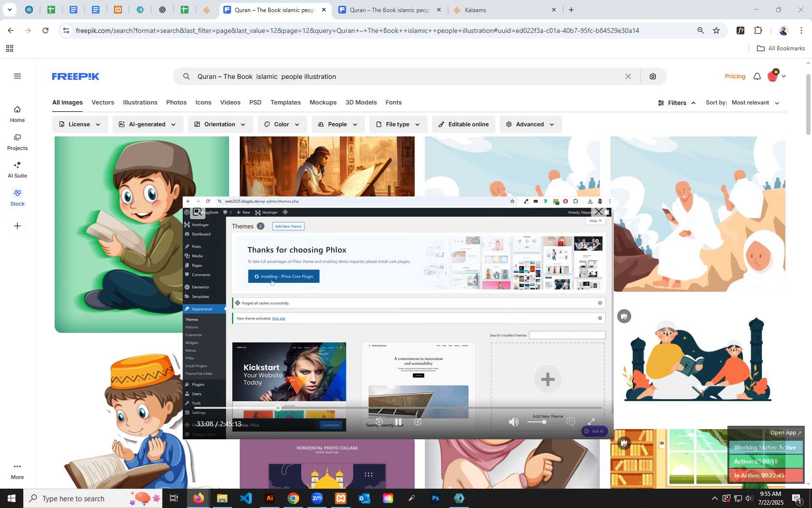812x508 pixels.
Task: Toggle video captions icon
Action: click(x=571, y=422)
